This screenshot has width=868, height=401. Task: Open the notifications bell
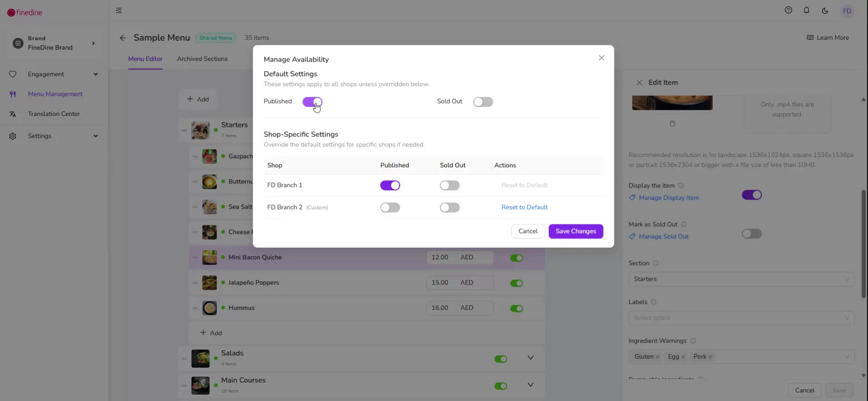coord(807,10)
